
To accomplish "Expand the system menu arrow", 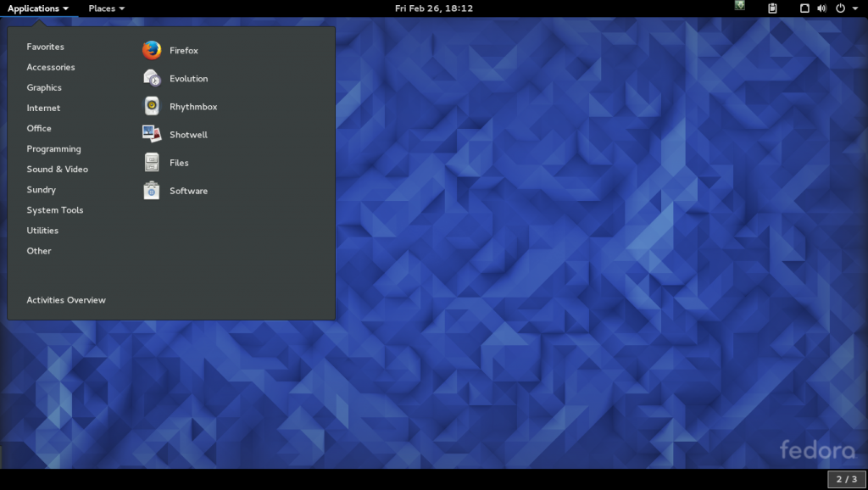I will click(855, 8).
